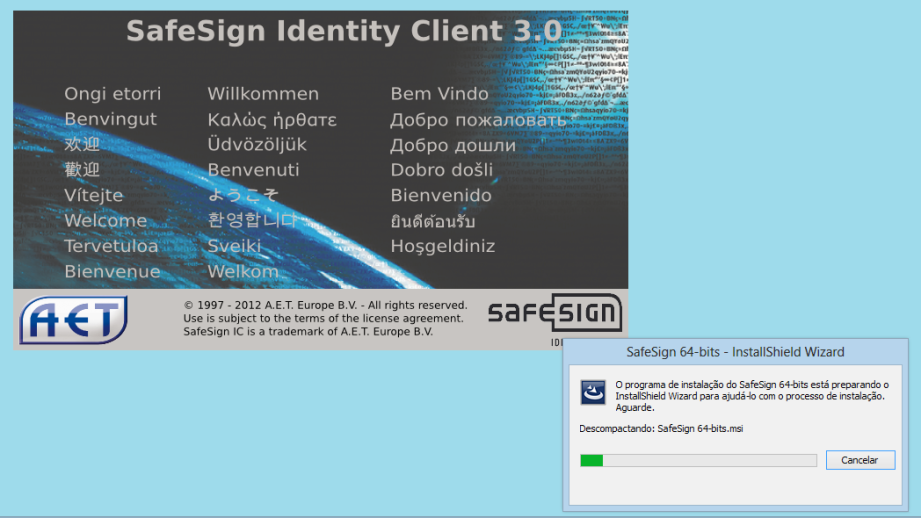
Task: Click the 'Bienvenido' greeting
Action: pos(441,195)
